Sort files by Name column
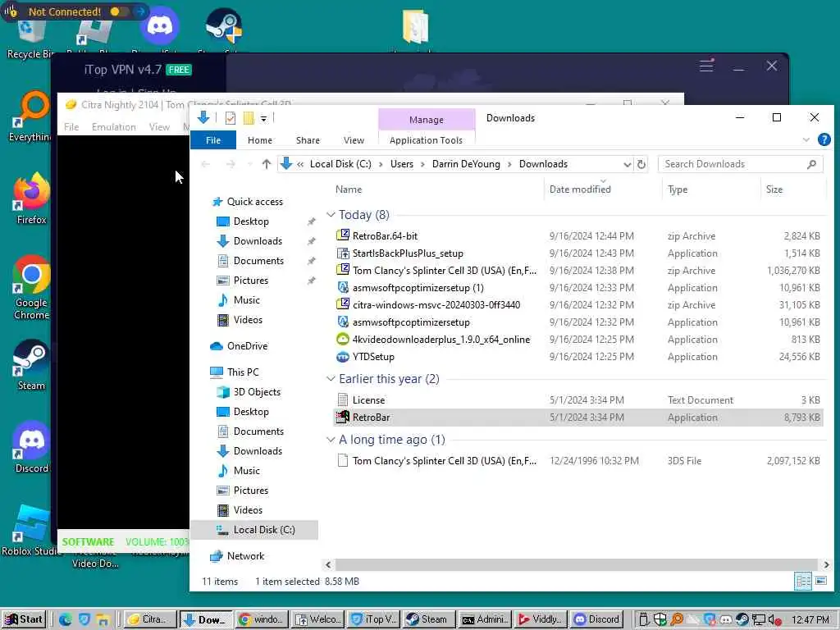 [x=348, y=189]
